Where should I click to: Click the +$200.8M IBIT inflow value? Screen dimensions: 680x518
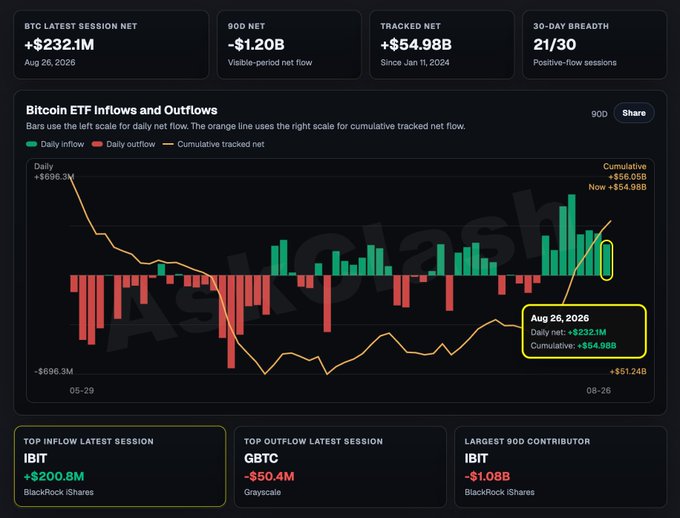point(54,476)
